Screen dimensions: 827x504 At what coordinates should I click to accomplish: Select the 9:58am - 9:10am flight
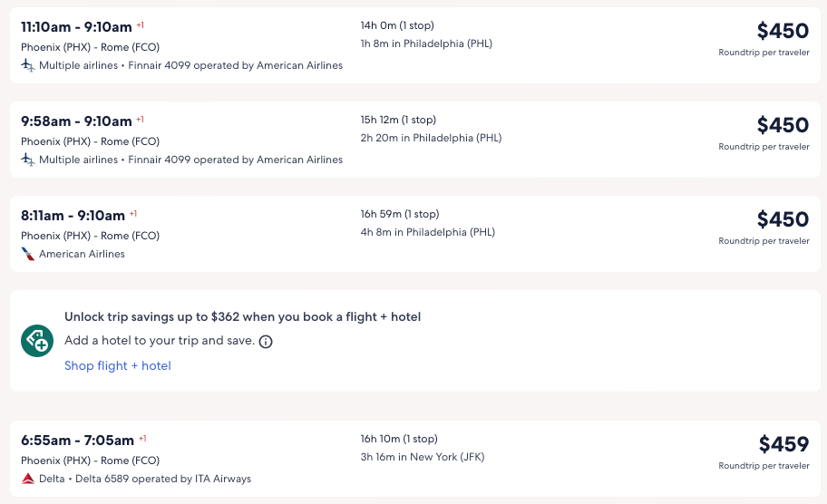(x=76, y=121)
